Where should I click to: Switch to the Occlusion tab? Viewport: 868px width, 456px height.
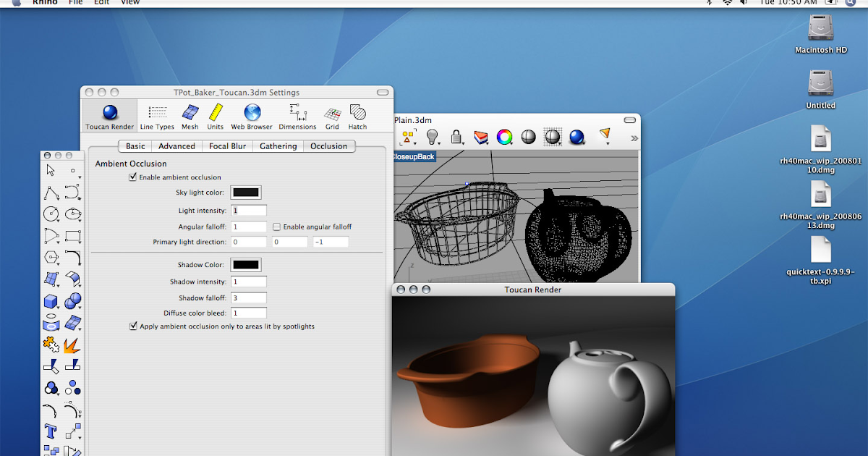[x=329, y=146]
